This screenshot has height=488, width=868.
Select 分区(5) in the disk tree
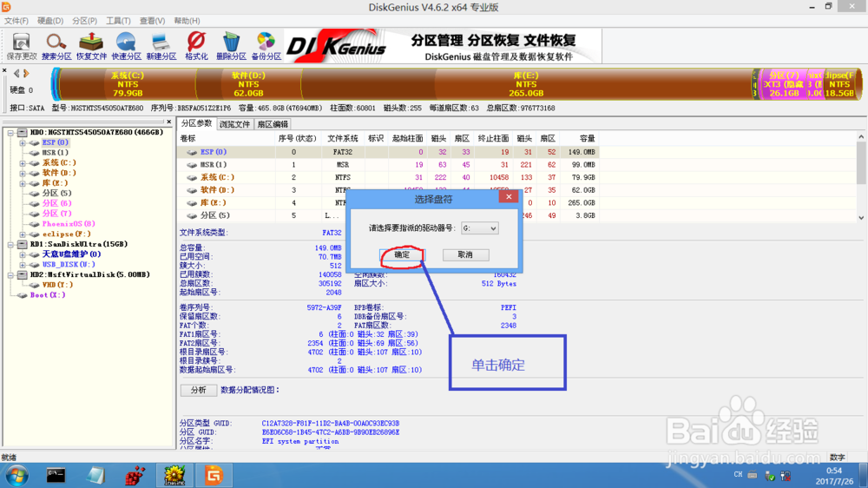pyautogui.click(x=57, y=194)
